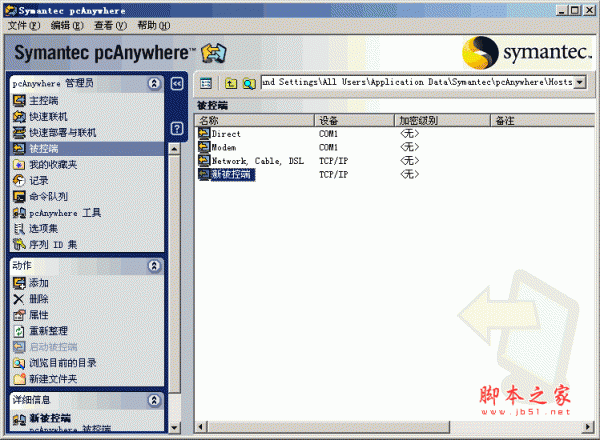Sort by the 备注 column header
Screen dimensions: 600x440
[543, 121]
